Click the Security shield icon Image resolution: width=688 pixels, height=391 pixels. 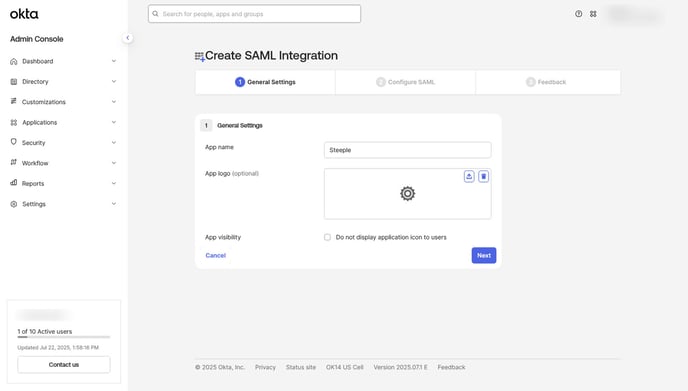coord(14,142)
